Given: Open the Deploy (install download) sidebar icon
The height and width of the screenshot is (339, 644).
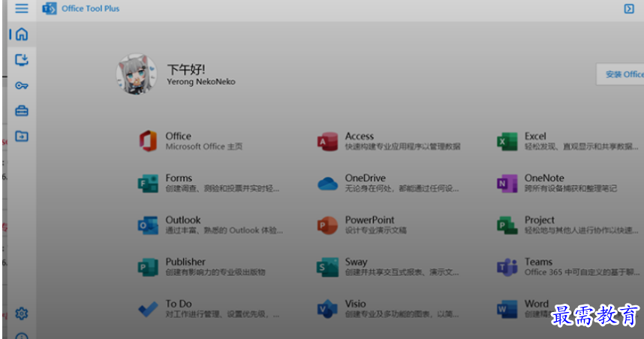Looking at the screenshot, I should [x=22, y=60].
